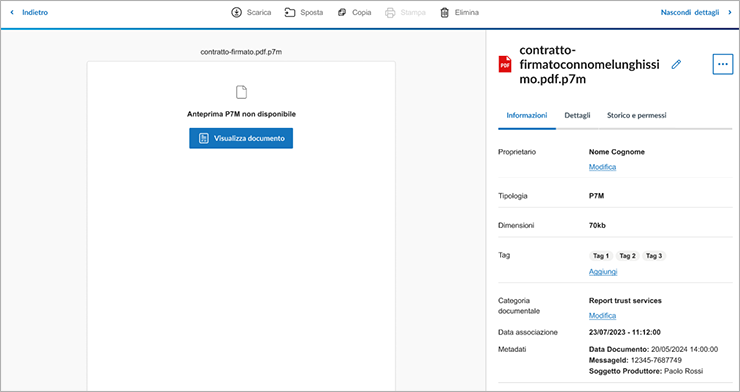Click the pencil icon to rename file
Image resolution: width=740 pixels, height=392 pixels.
[676, 65]
